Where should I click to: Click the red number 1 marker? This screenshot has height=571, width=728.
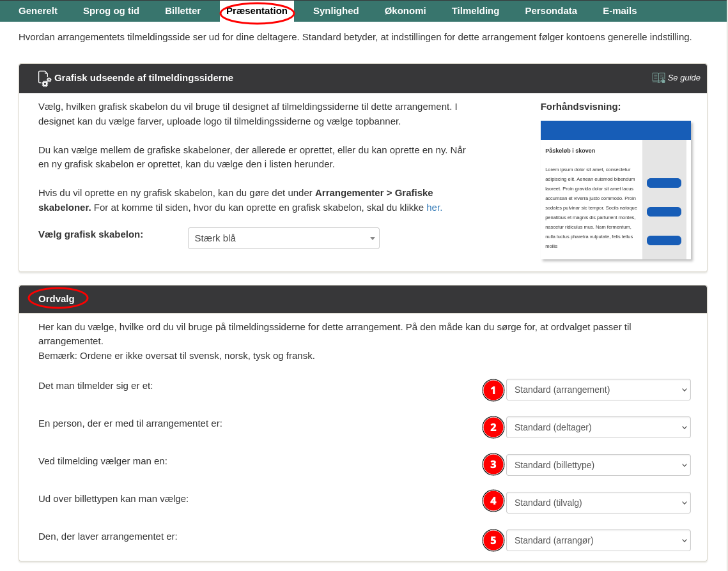(x=493, y=390)
